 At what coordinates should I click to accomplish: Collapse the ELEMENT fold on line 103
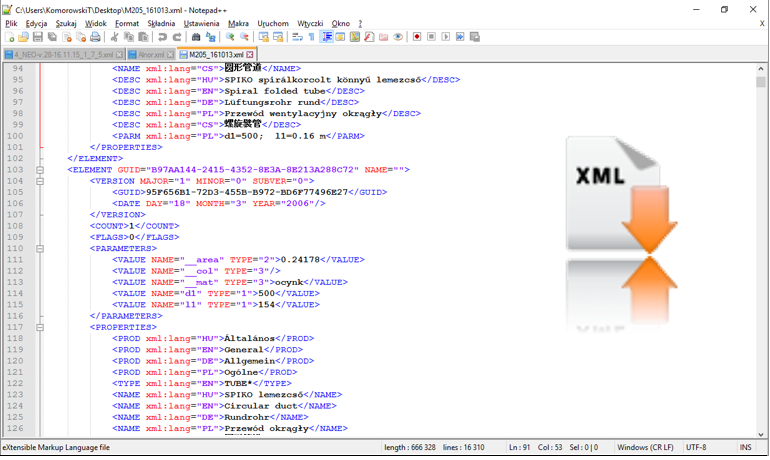coord(40,170)
